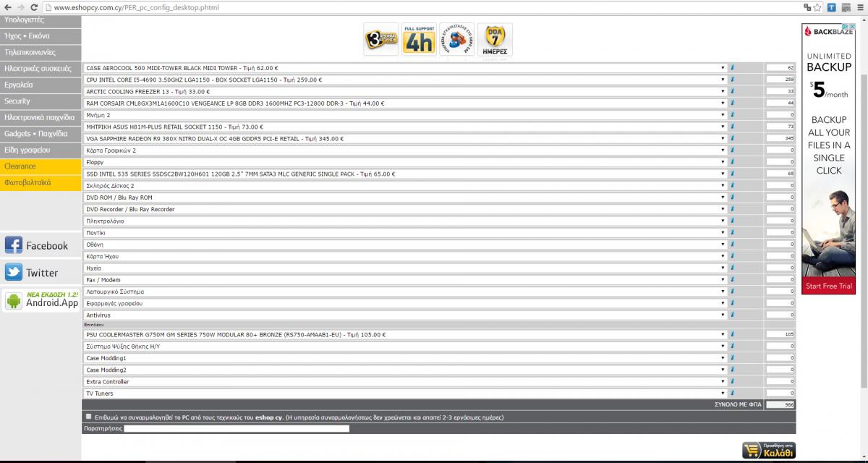Screen dimensions: 868x463
Task: Open the Φωτοβολταϊκά sidebar category
Action: tap(41, 183)
